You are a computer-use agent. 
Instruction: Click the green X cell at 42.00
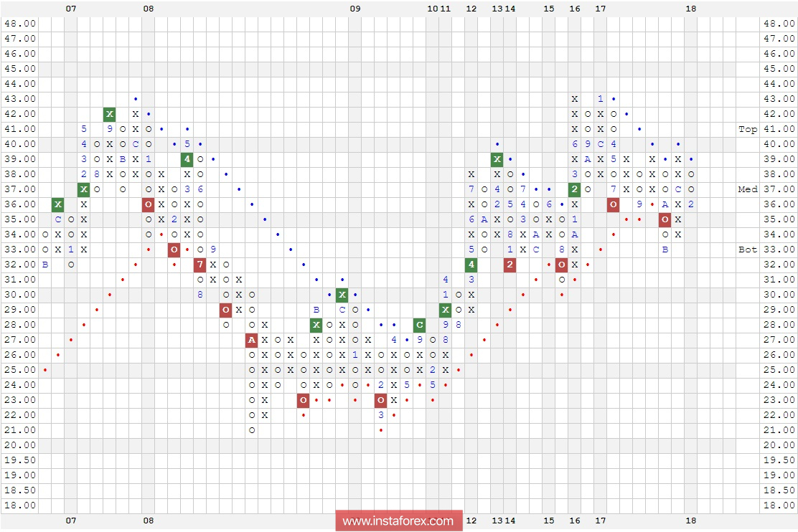[x=109, y=114]
